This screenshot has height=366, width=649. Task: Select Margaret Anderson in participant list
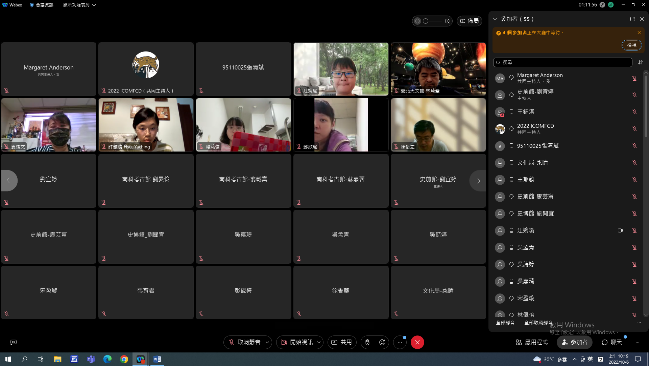coord(568,78)
